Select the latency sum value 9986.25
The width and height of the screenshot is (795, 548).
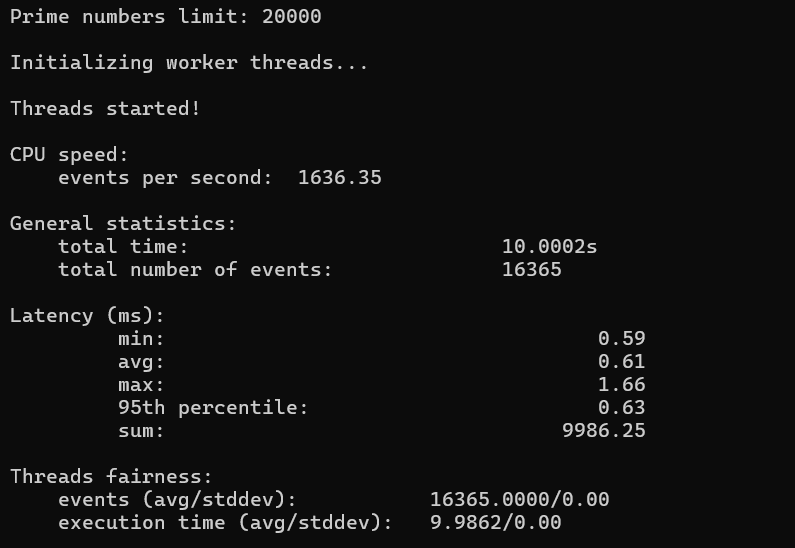(x=604, y=431)
